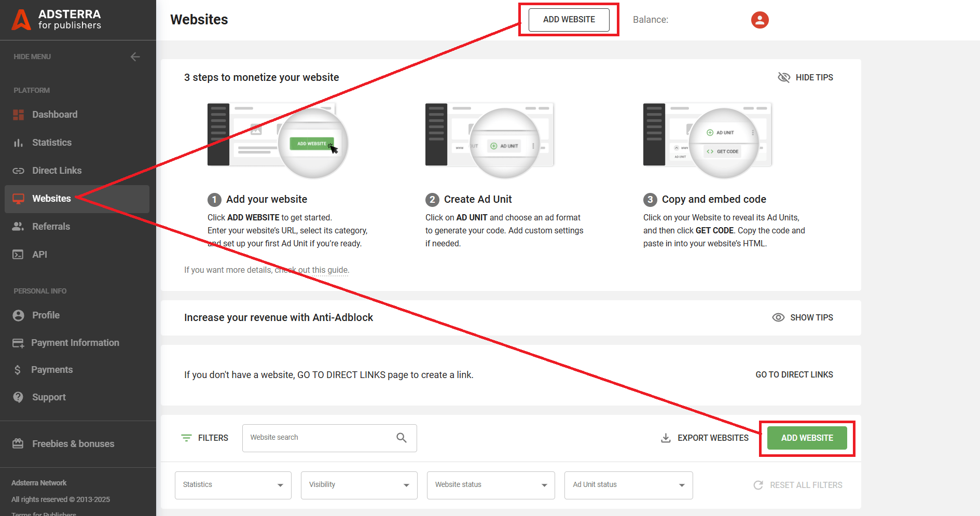The height and width of the screenshot is (516, 980).
Task: Click the top ADD WEBSITE outlined button
Action: pos(569,20)
